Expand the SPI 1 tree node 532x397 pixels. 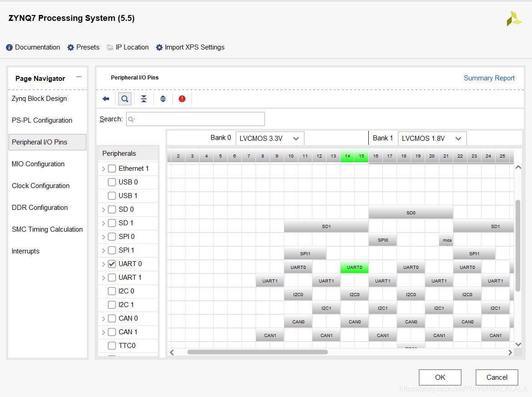[104, 251]
